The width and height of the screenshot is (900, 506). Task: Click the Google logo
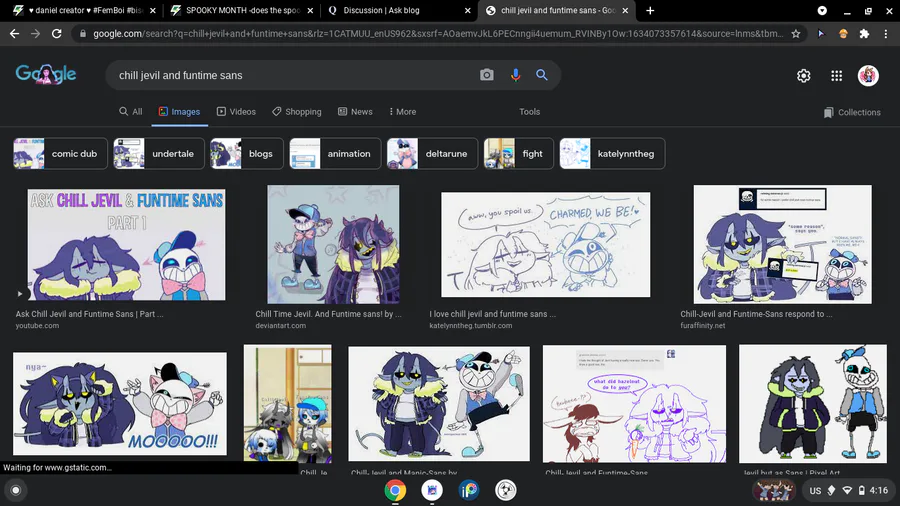coord(46,75)
